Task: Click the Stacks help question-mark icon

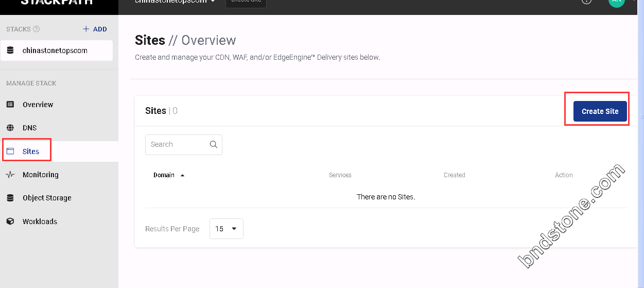Action: pos(37,29)
